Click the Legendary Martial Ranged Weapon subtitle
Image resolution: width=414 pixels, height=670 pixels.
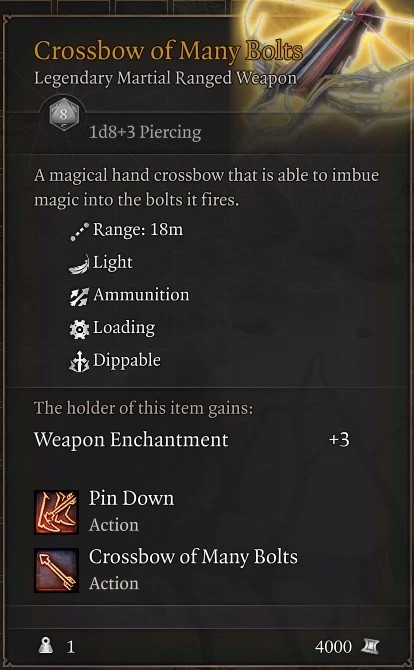point(165,78)
